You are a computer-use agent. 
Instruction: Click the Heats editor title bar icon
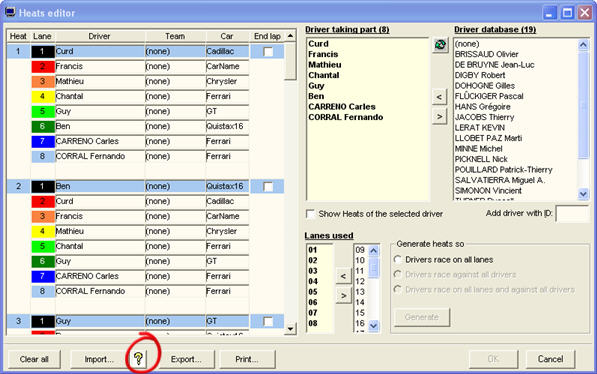pyautogui.click(x=10, y=13)
